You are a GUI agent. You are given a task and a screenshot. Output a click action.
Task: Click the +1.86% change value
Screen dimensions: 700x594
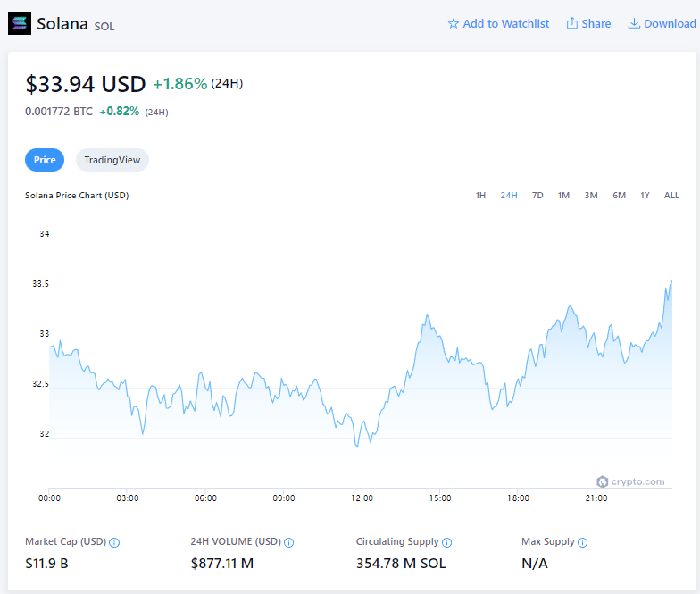click(180, 84)
